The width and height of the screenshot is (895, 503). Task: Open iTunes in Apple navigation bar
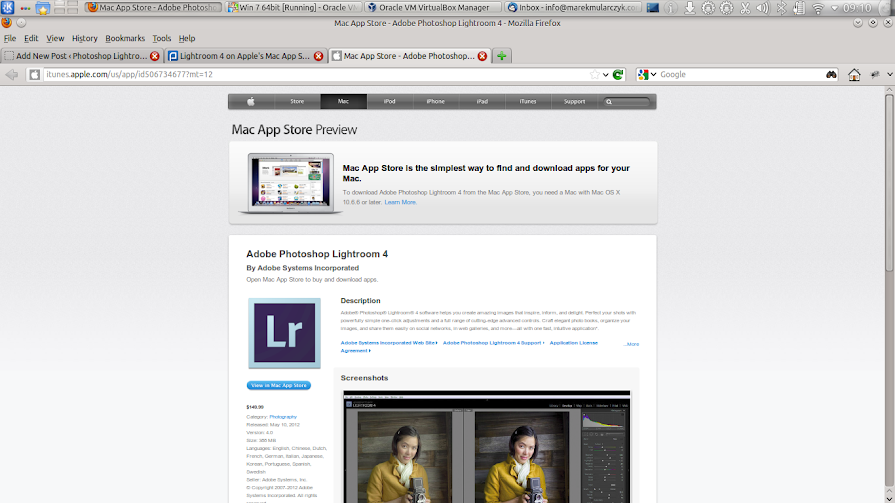point(528,102)
